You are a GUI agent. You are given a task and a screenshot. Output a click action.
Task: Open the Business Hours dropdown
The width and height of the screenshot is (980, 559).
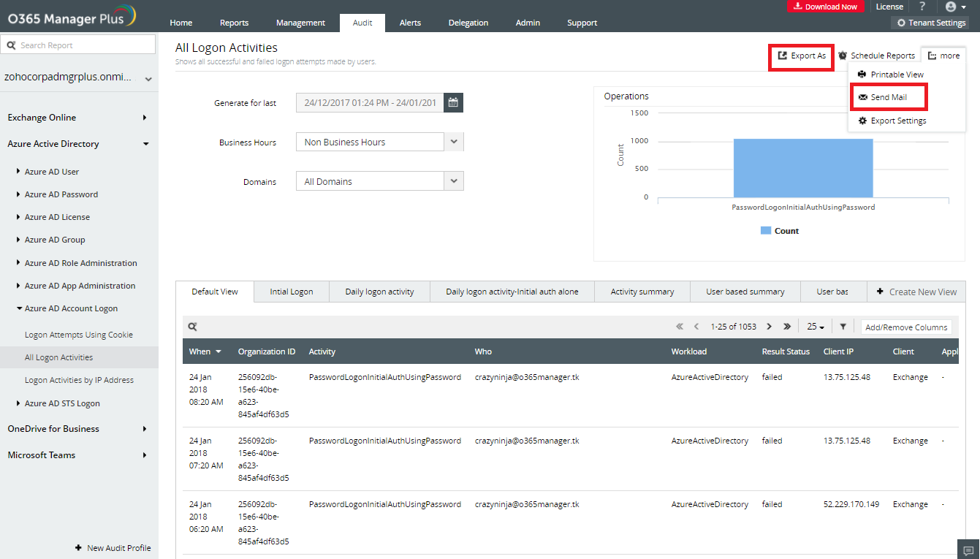click(x=379, y=142)
